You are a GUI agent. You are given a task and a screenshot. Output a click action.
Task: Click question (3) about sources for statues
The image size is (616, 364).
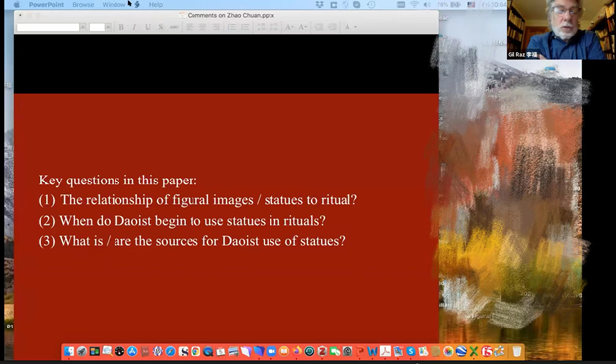(x=192, y=241)
